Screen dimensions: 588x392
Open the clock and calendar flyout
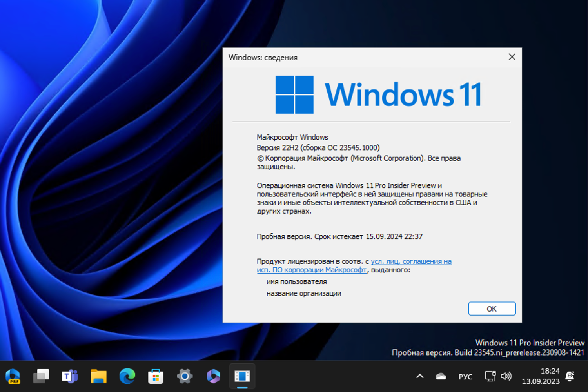545,376
